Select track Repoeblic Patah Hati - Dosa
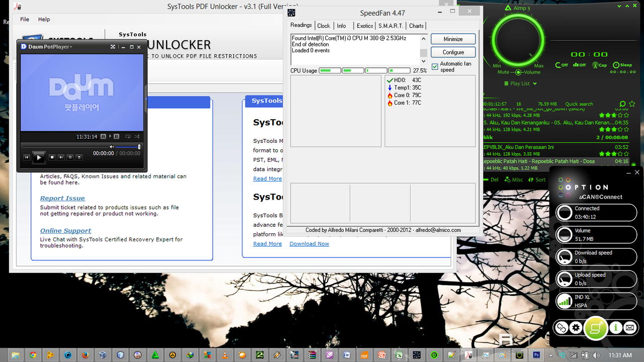This screenshot has width=644, height=362. coord(555,164)
